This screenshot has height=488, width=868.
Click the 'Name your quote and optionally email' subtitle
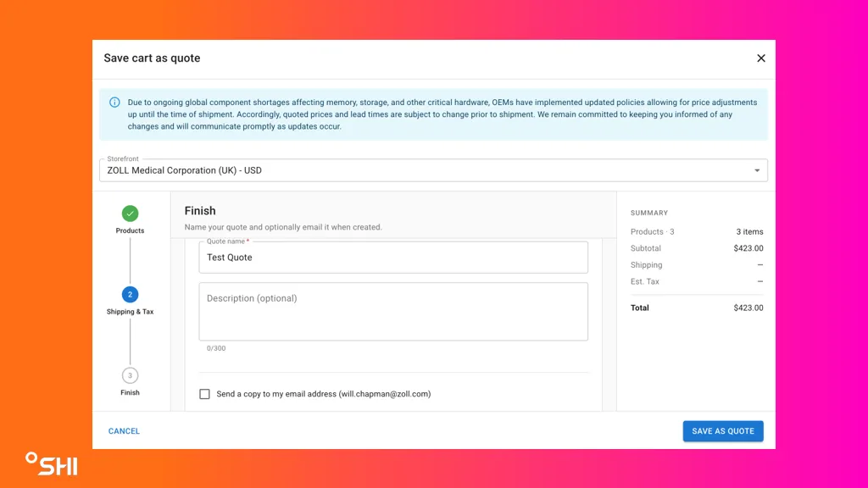coord(283,227)
